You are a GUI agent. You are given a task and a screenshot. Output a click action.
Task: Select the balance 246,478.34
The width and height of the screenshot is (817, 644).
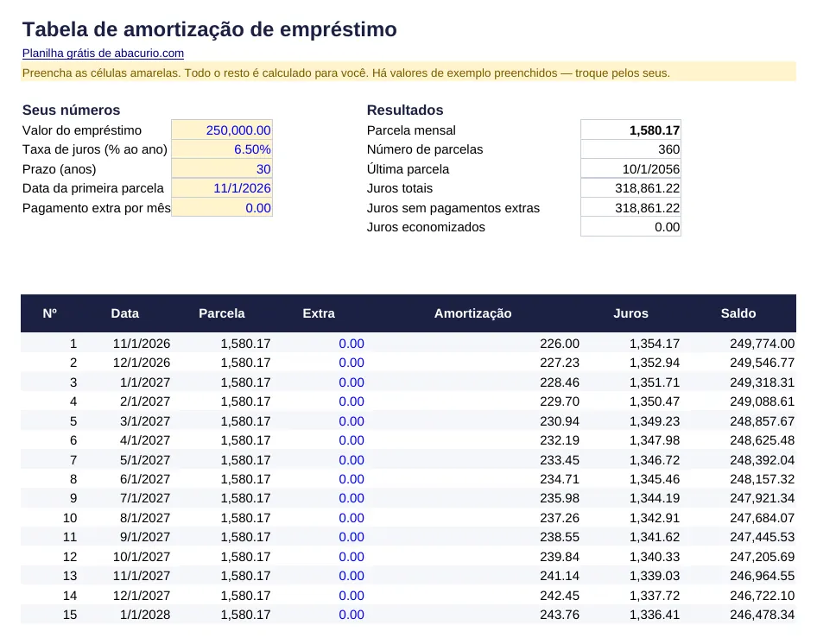762,615
